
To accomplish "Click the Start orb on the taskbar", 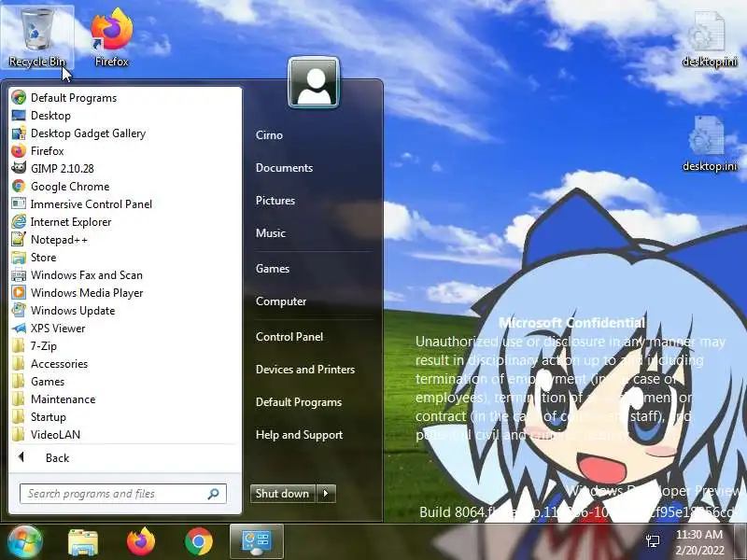I will (x=24, y=541).
